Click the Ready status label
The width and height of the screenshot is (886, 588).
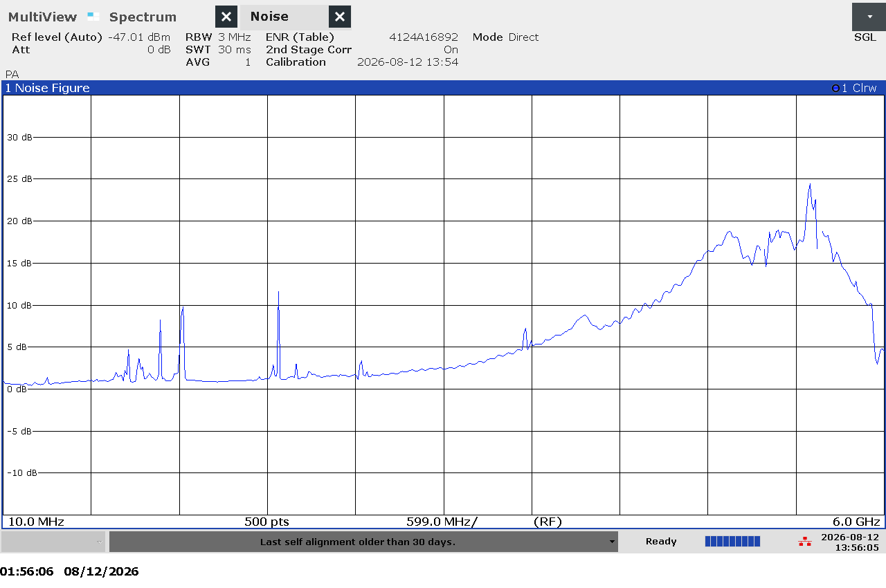pos(661,542)
